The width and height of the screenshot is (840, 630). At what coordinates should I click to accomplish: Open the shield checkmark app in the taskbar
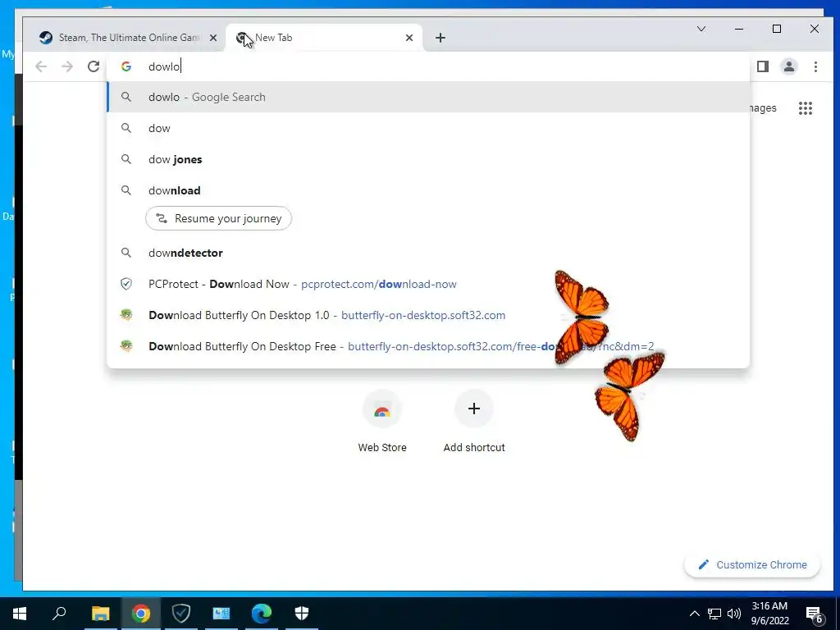coord(181,614)
